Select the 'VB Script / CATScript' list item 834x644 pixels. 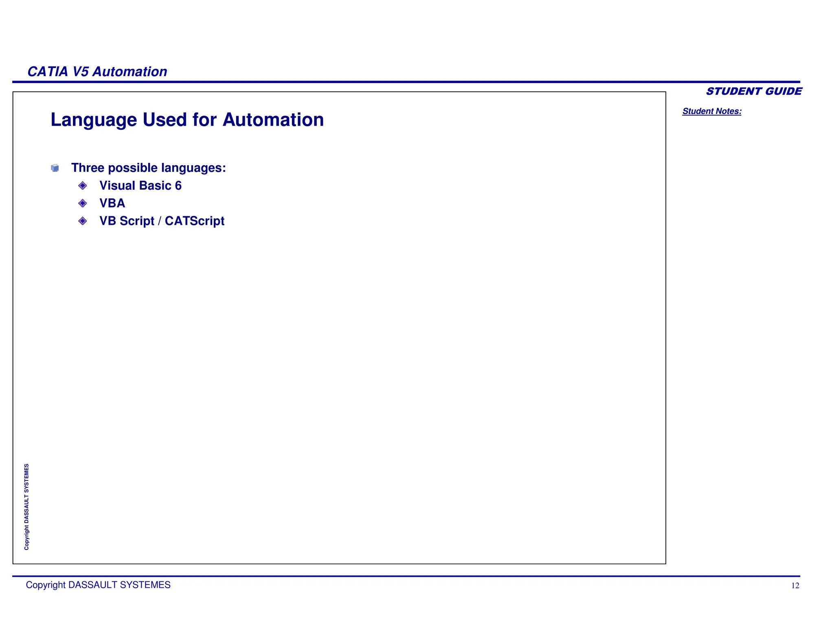[x=162, y=221]
